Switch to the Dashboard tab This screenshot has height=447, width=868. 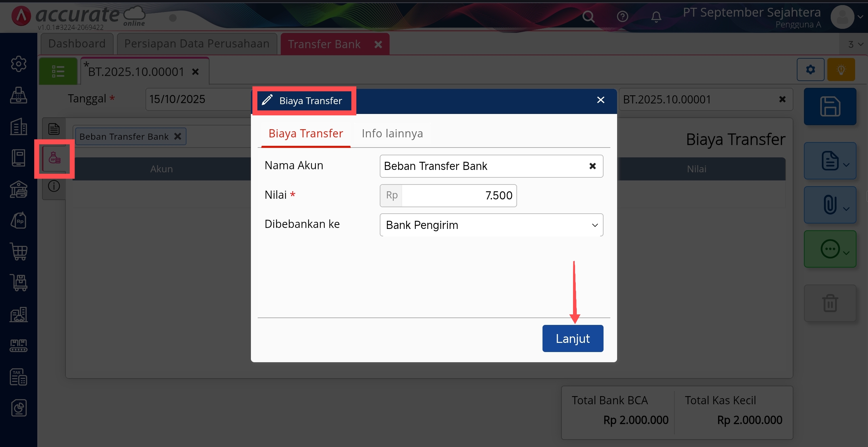click(77, 44)
